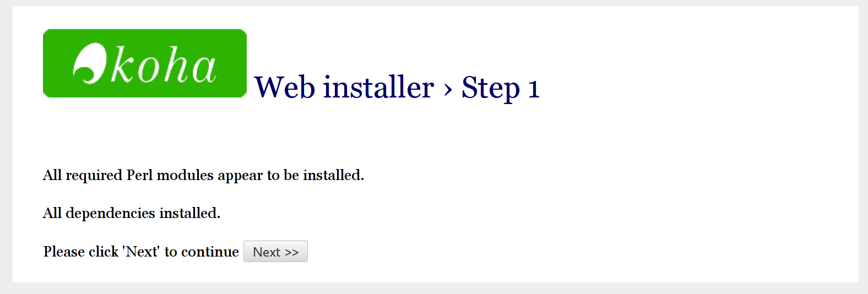The height and width of the screenshot is (294, 868).
Task: Click the word 'Web' in the heading
Action: pos(285,87)
